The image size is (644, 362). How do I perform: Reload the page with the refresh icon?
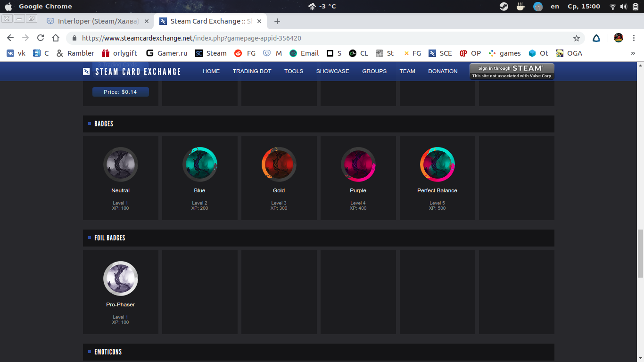(x=41, y=38)
